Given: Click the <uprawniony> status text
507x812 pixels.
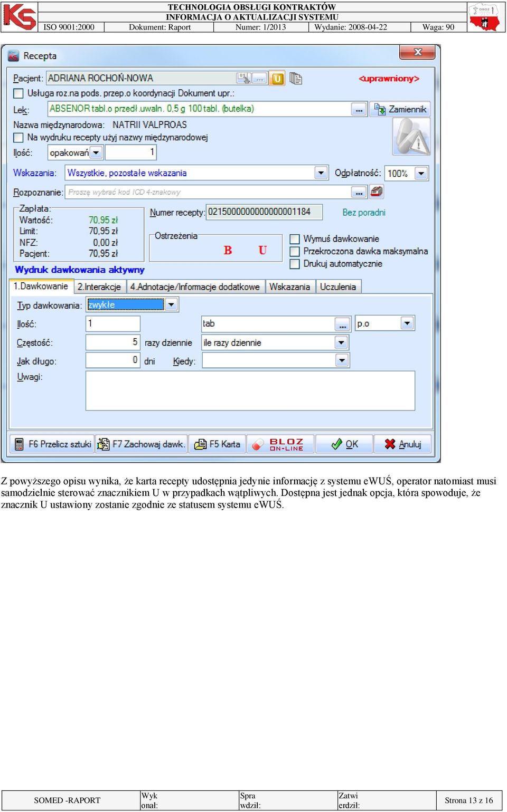Looking at the screenshot, I should [x=389, y=79].
